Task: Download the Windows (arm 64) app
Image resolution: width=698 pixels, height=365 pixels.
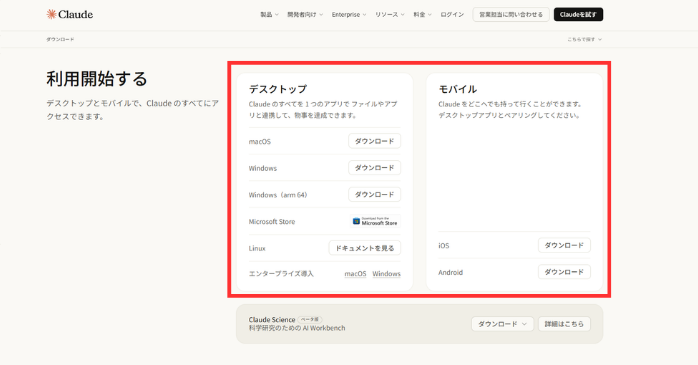Action: tap(374, 195)
